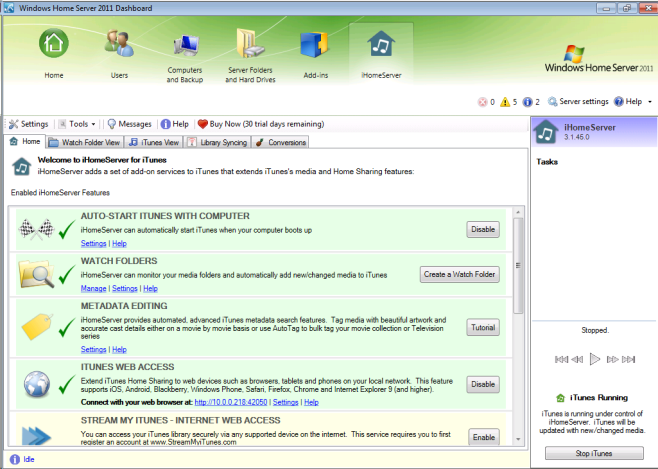Screen dimensions: 658x469
Task: Click the Welcome iHomeServer house icon
Action: point(22,166)
